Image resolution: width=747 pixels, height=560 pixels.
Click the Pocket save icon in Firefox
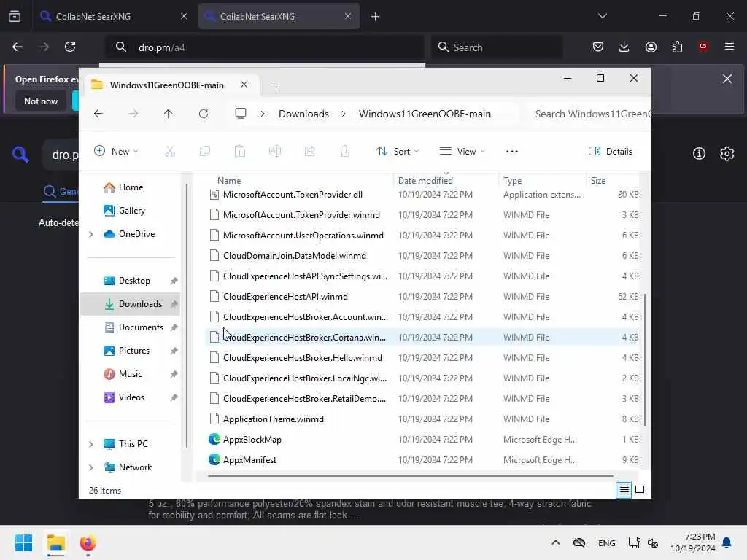point(598,47)
